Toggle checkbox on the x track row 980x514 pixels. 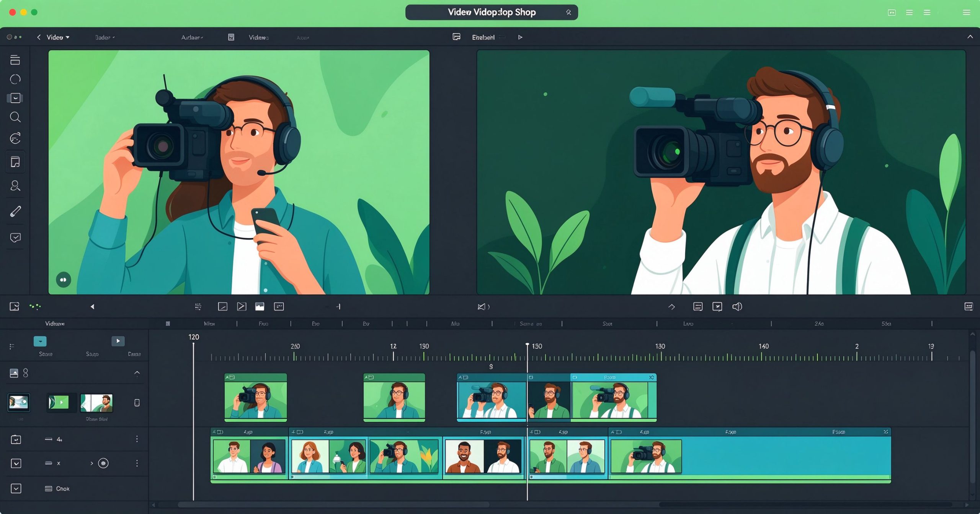(16, 463)
